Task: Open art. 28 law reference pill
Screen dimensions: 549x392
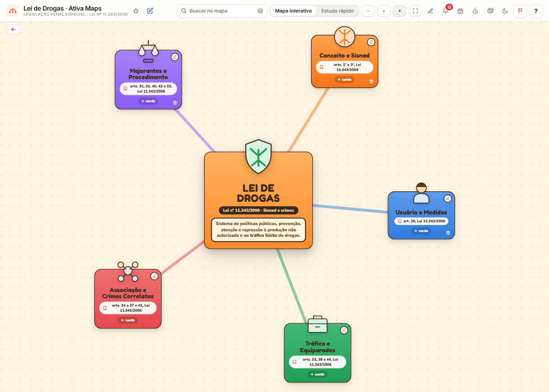Action: [x=422, y=221]
